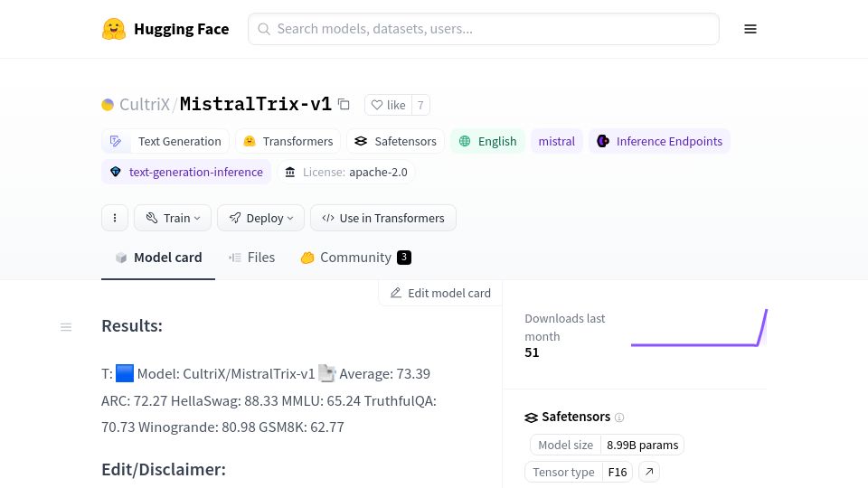Focus the search models, datasets, users field

483,29
